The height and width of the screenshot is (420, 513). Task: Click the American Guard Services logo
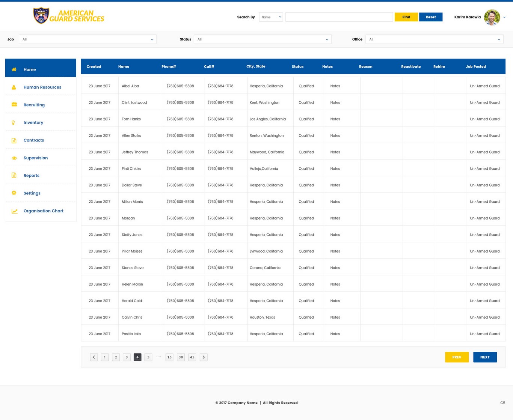click(69, 16)
